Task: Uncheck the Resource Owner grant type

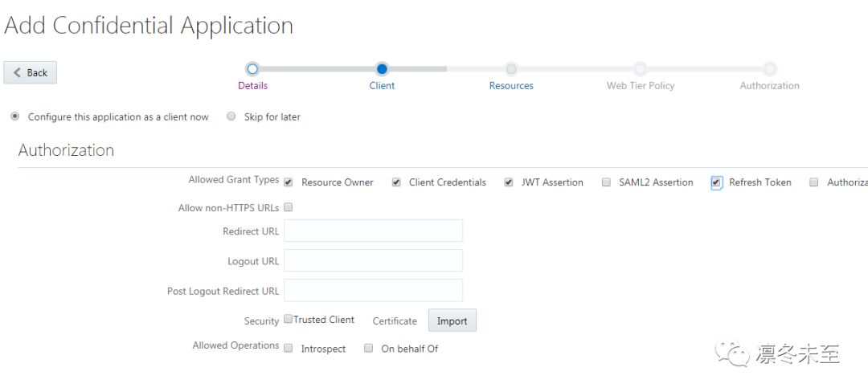Action: coord(289,182)
